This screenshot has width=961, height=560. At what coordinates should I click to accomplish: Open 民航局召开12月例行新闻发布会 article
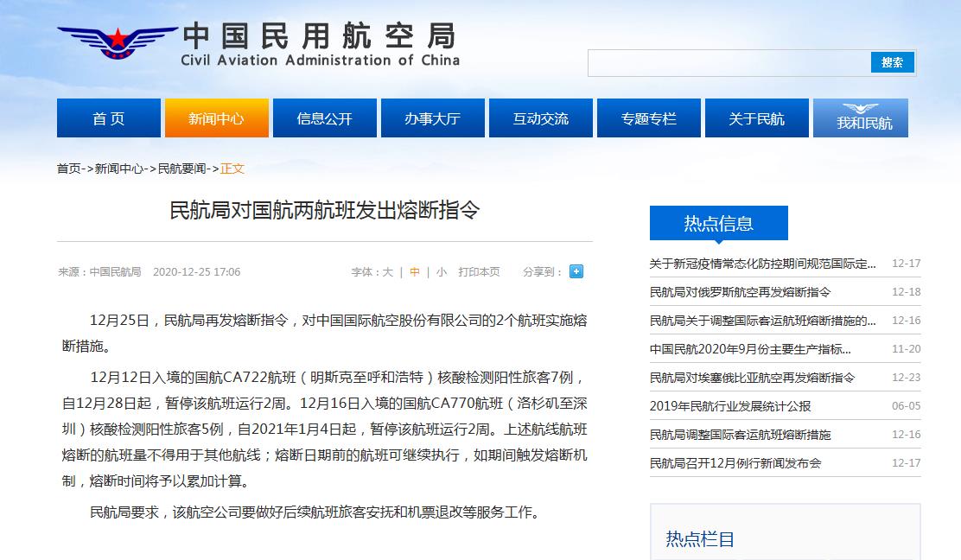[x=735, y=463]
